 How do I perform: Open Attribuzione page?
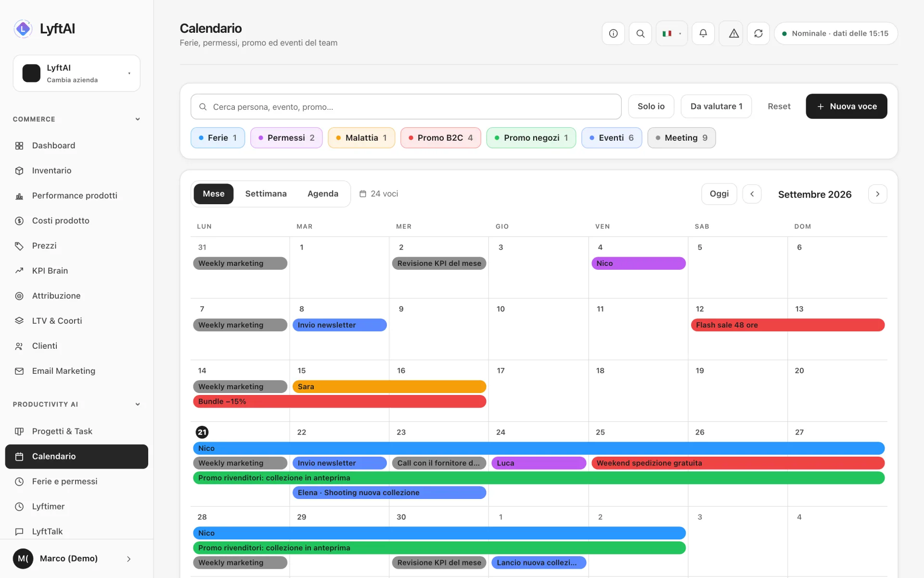pos(77,296)
